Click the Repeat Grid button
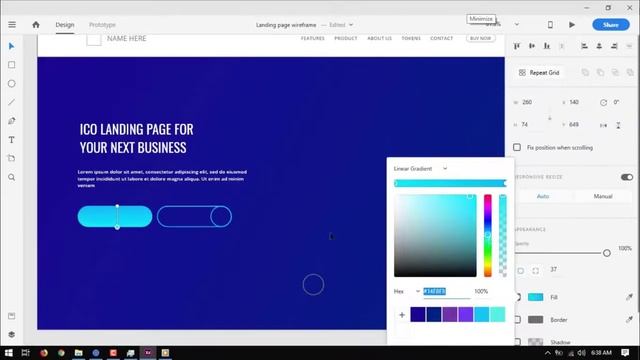 (539, 73)
